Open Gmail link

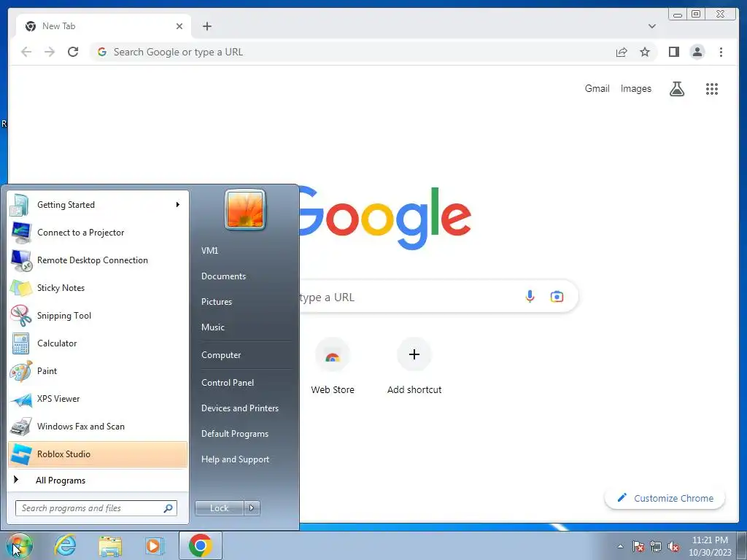597,88
